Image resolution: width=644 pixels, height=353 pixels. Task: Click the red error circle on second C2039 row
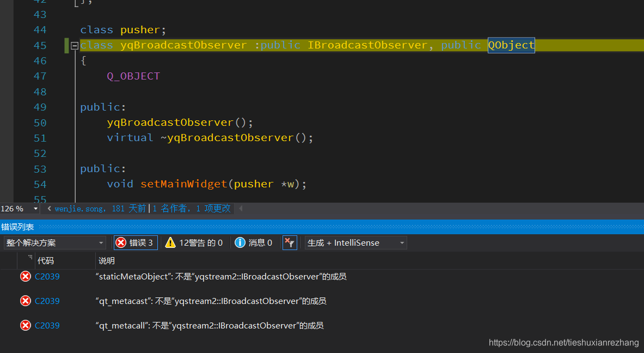point(25,301)
